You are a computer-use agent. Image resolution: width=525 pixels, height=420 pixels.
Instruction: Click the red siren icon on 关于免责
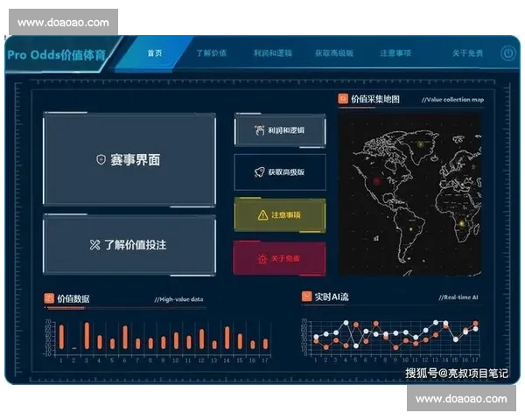[x=262, y=259]
